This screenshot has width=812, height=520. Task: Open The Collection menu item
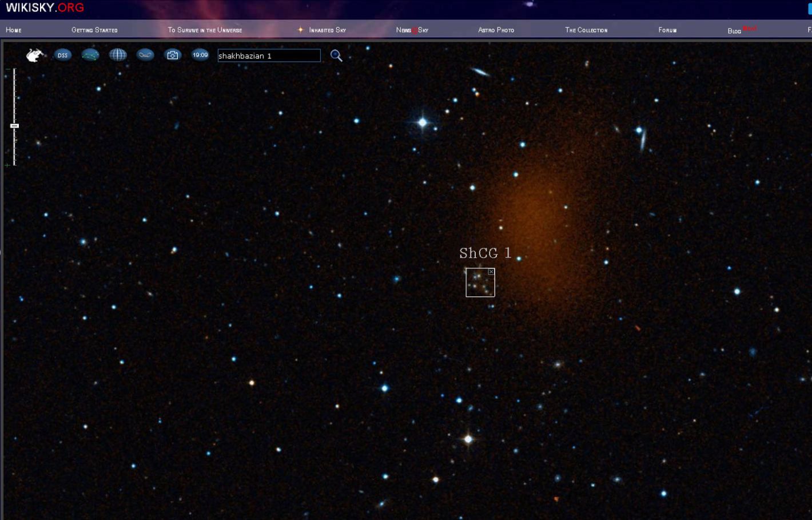coord(586,30)
